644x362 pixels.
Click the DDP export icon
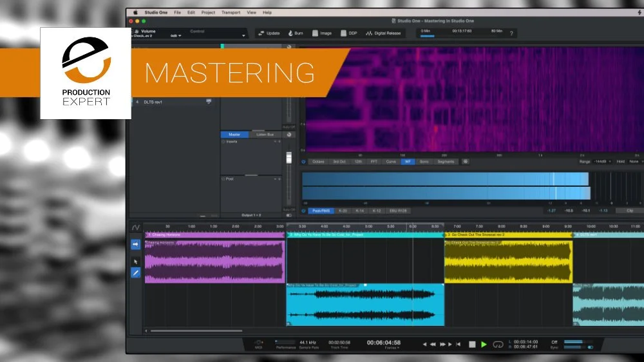point(343,33)
